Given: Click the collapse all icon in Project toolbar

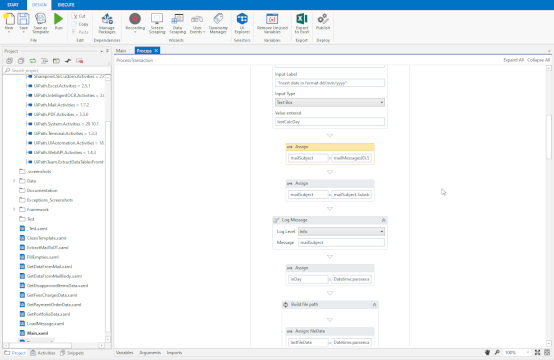Looking at the screenshot, I should [x=21, y=61].
